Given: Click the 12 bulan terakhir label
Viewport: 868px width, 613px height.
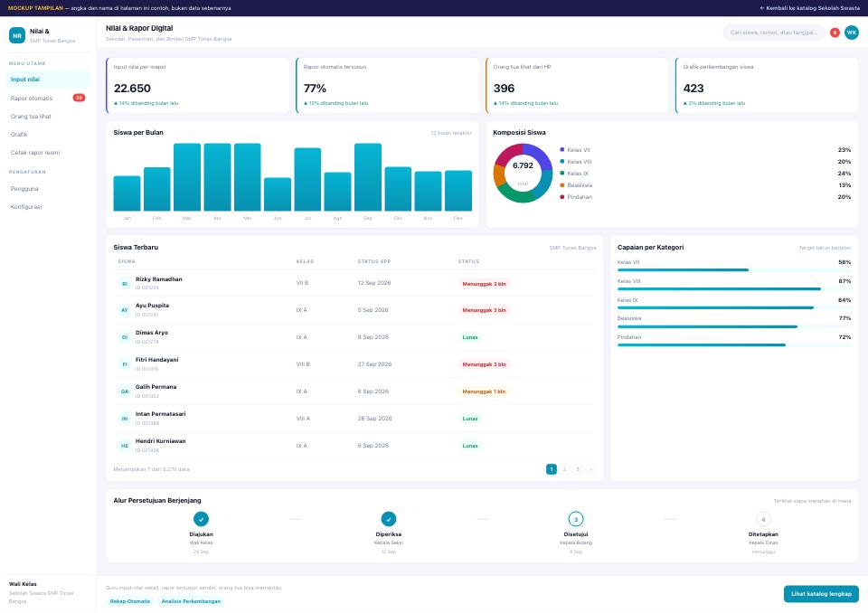Looking at the screenshot, I should 451,133.
